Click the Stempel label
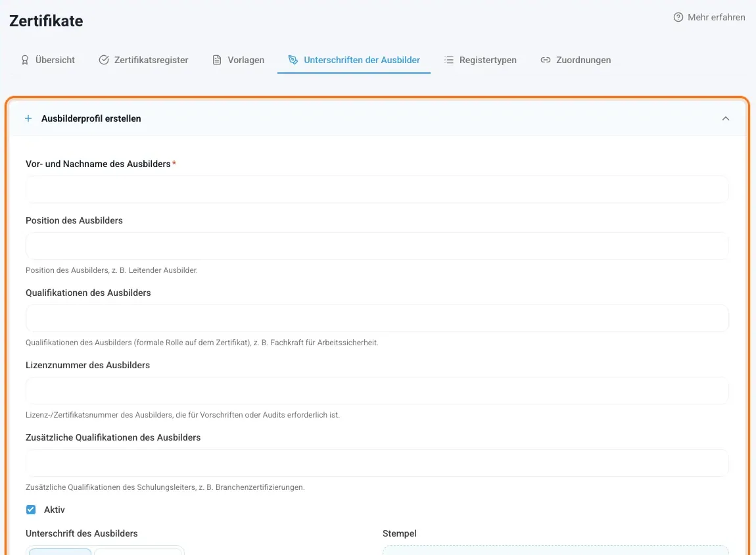Image resolution: width=756 pixels, height=555 pixels. pyautogui.click(x=399, y=533)
